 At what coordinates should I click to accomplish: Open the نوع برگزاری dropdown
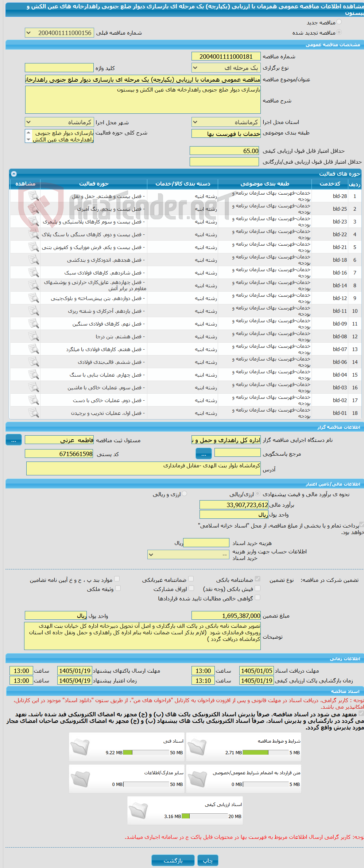226,68
